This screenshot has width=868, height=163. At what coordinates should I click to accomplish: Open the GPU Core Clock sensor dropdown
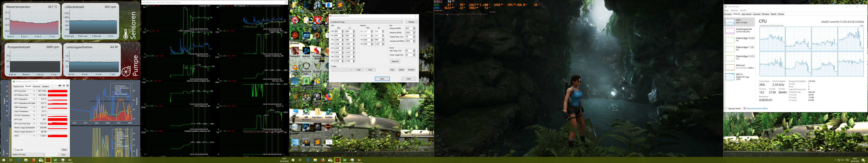34,91
